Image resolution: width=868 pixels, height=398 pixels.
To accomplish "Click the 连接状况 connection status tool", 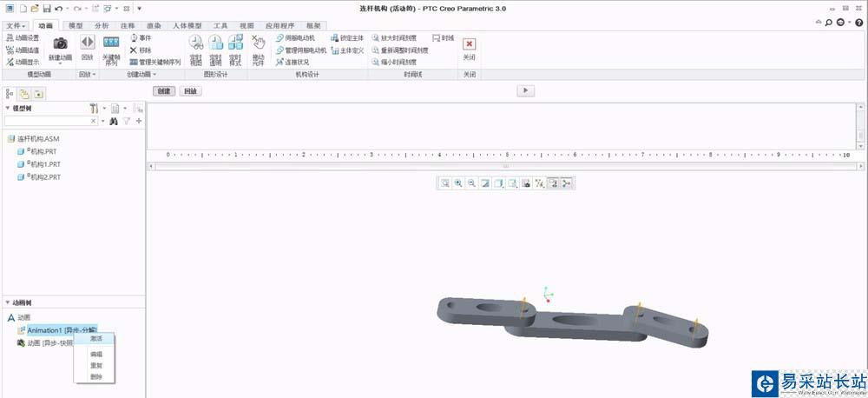I will pyautogui.click(x=293, y=62).
